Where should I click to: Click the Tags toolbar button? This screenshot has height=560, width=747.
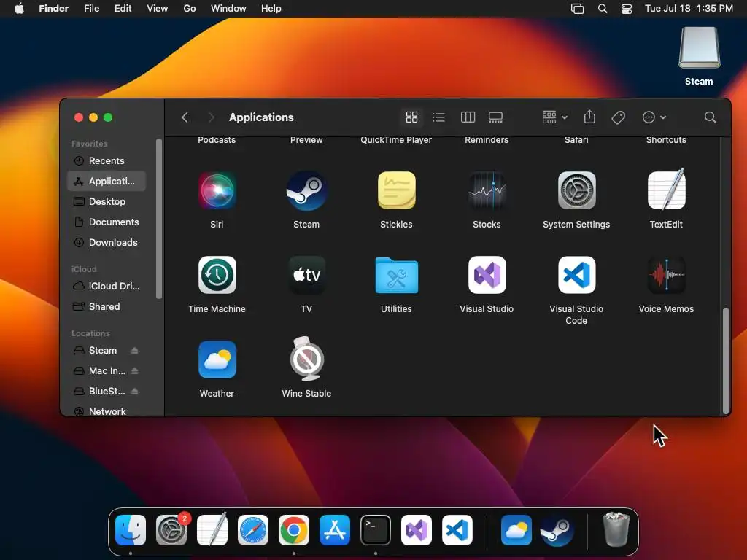(x=618, y=117)
